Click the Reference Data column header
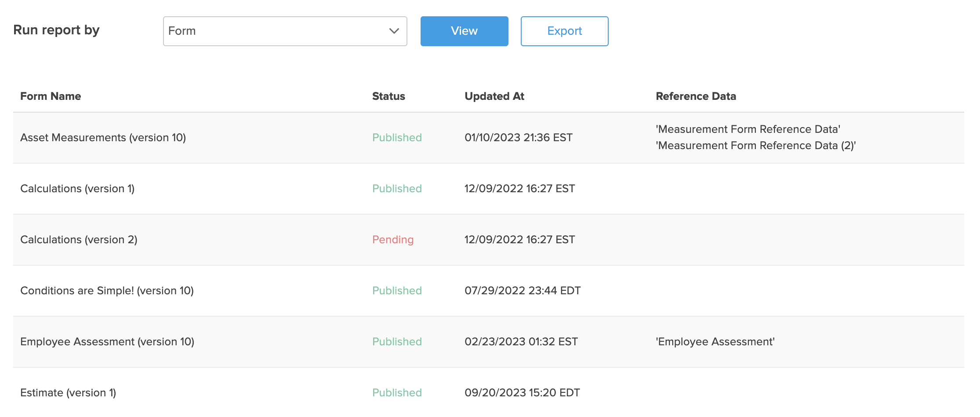 tap(696, 96)
